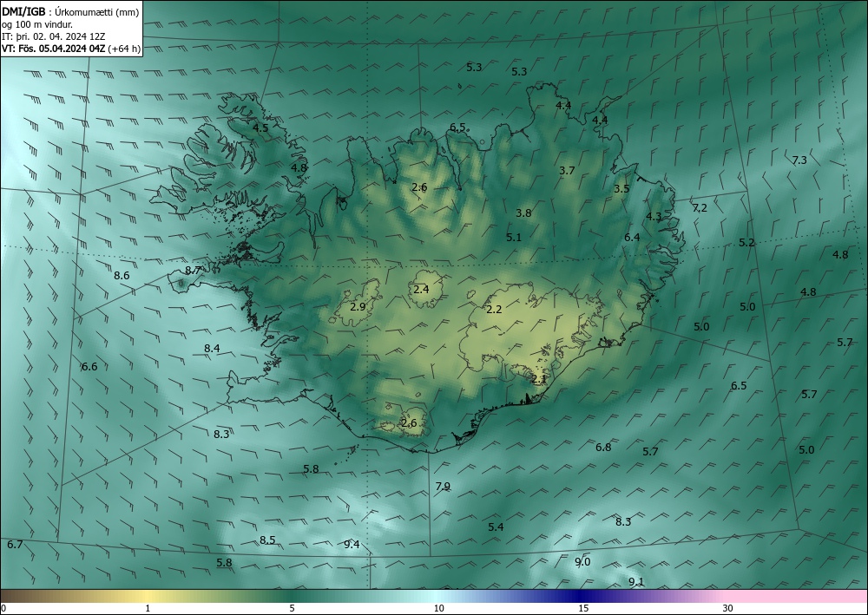Viewport: 868px width, 615px height.
Task: Click the 7.2 value off the east coast
Action: tap(700, 207)
